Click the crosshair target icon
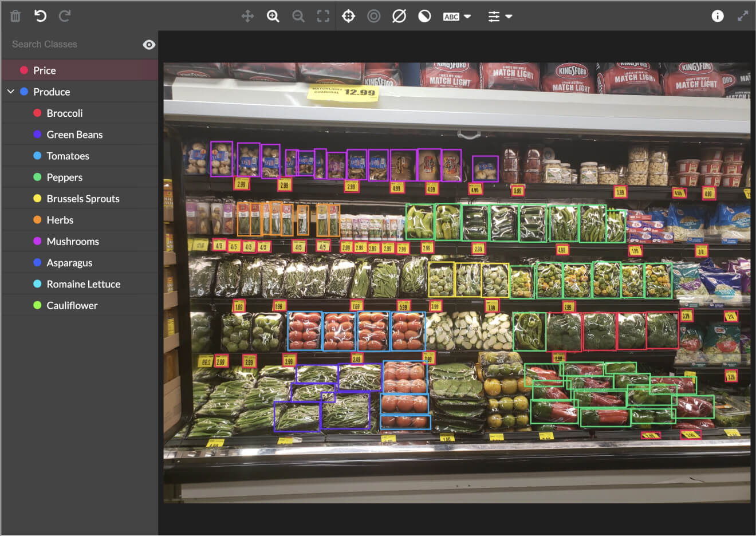Screen dimensions: 756x536 [x=348, y=16]
